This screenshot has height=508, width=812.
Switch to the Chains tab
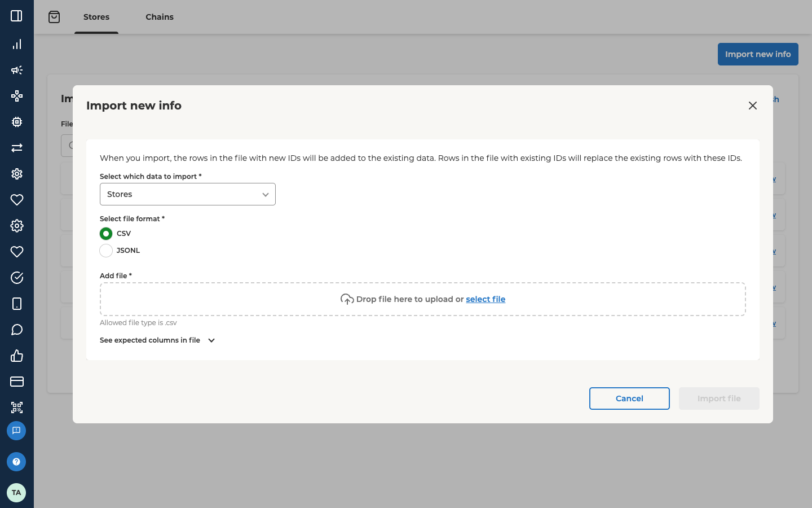coord(160,17)
